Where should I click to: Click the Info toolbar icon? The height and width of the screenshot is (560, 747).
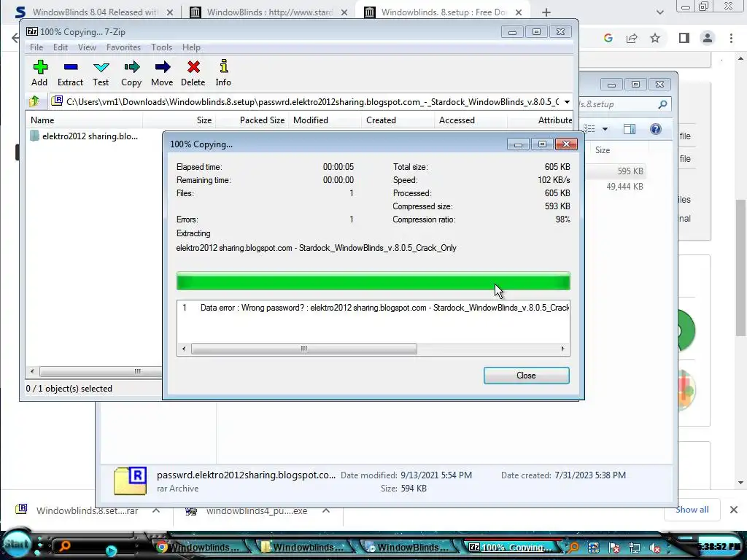tap(223, 72)
